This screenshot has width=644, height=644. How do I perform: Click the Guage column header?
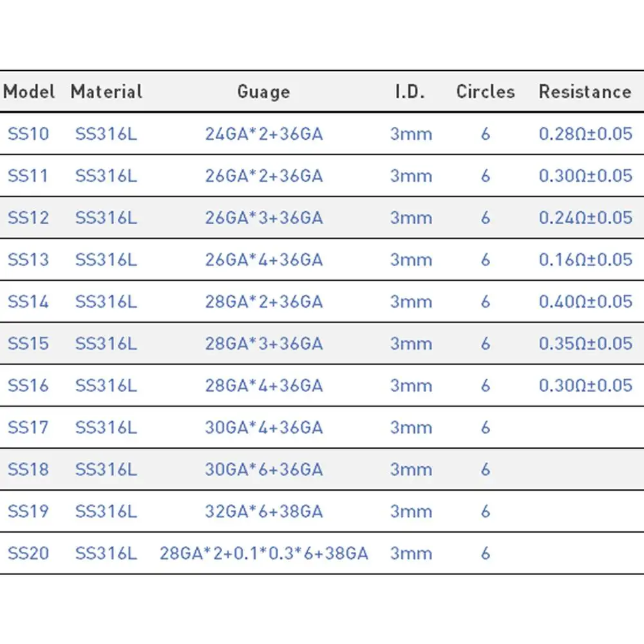pos(263,91)
